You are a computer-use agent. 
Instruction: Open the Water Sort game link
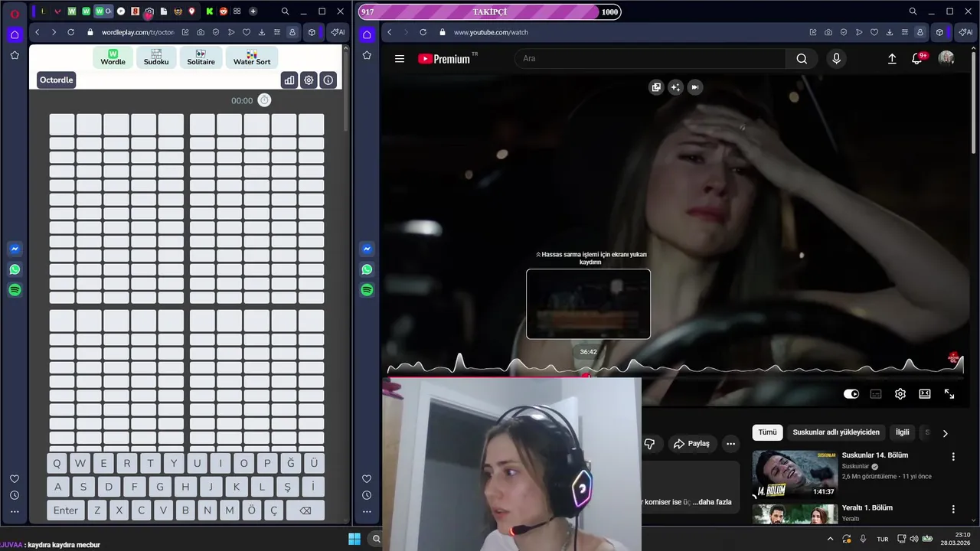tap(252, 57)
